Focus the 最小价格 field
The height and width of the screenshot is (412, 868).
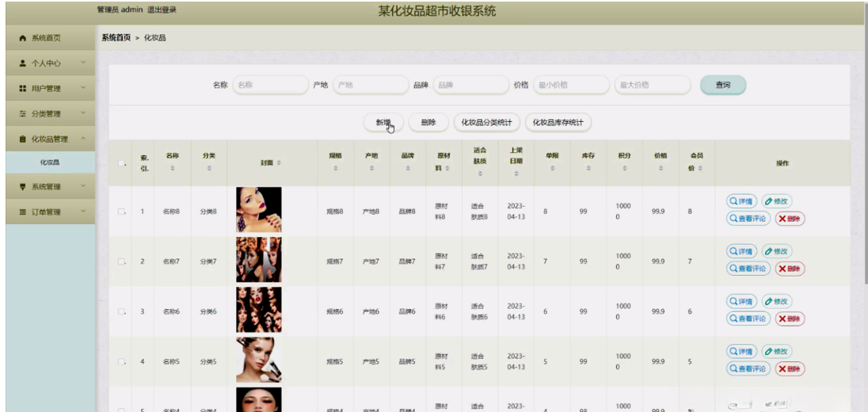click(571, 86)
